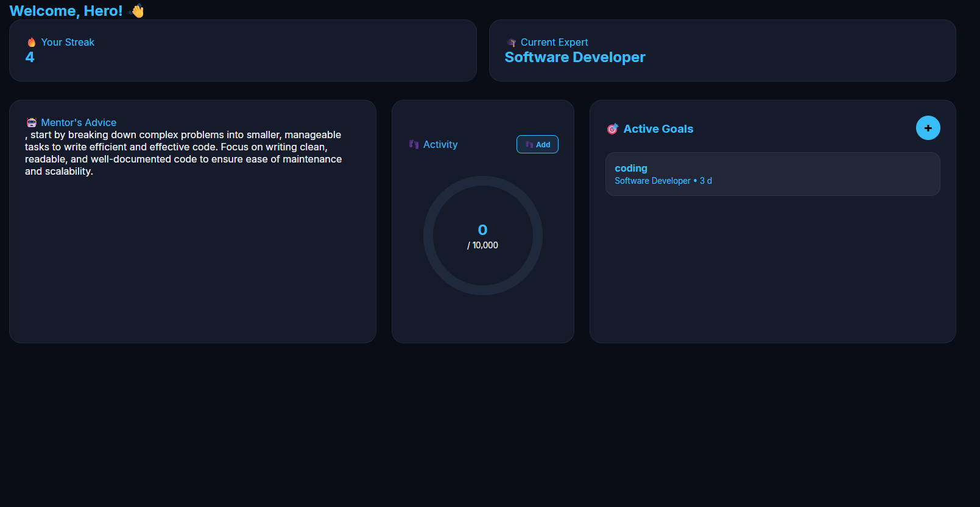Click the flame icon beside Your Streak
This screenshot has width=980, height=507.
(32, 42)
